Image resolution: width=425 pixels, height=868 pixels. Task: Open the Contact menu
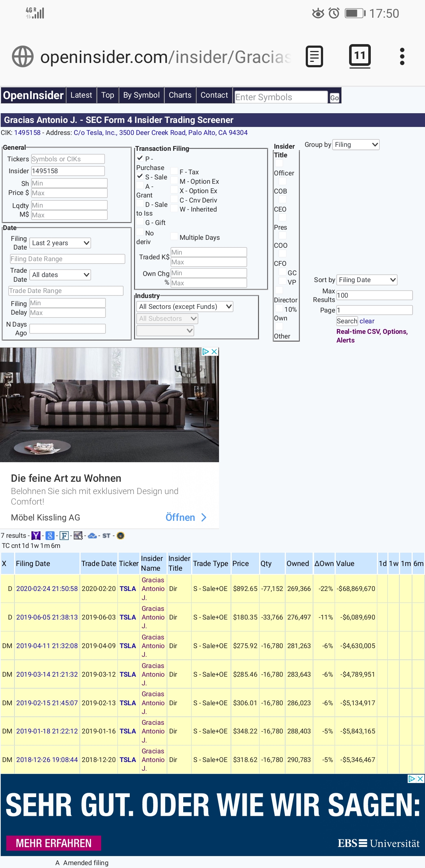(x=214, y=95)
